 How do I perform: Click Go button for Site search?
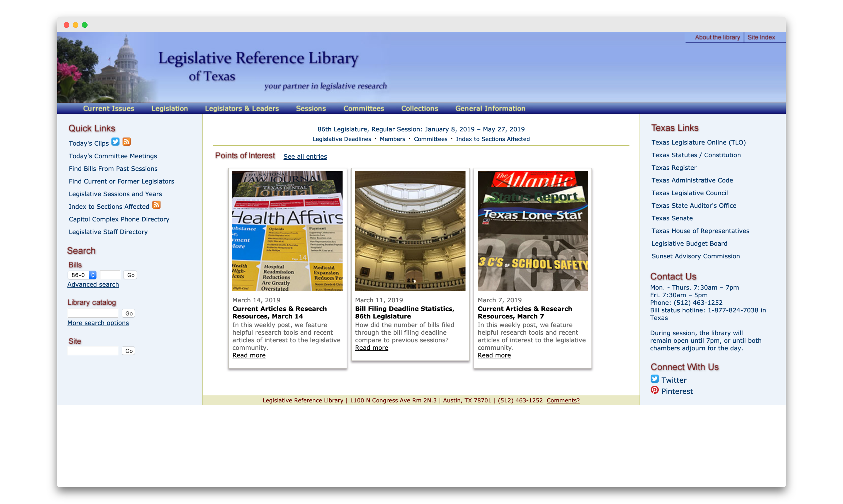(129, 350)
